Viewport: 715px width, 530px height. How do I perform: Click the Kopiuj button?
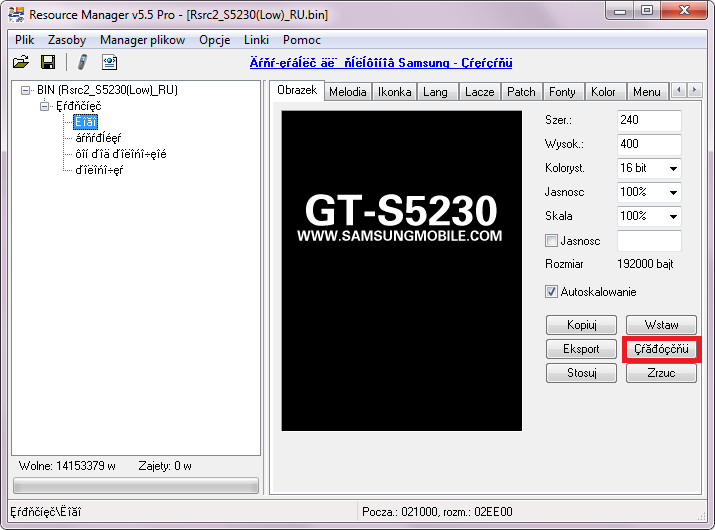coord(581,325)
